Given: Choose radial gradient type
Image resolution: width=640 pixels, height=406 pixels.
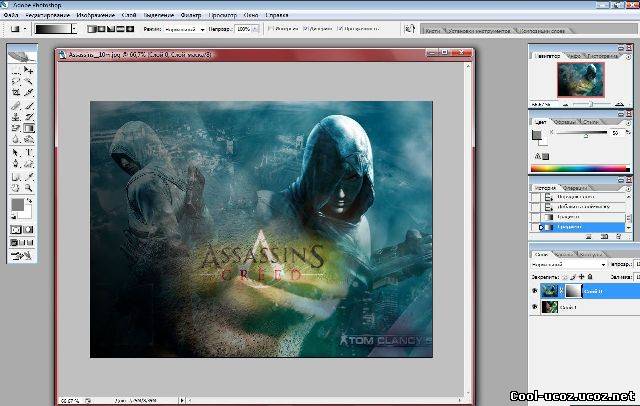Looking at the screenshot, I should click(101, 29).
